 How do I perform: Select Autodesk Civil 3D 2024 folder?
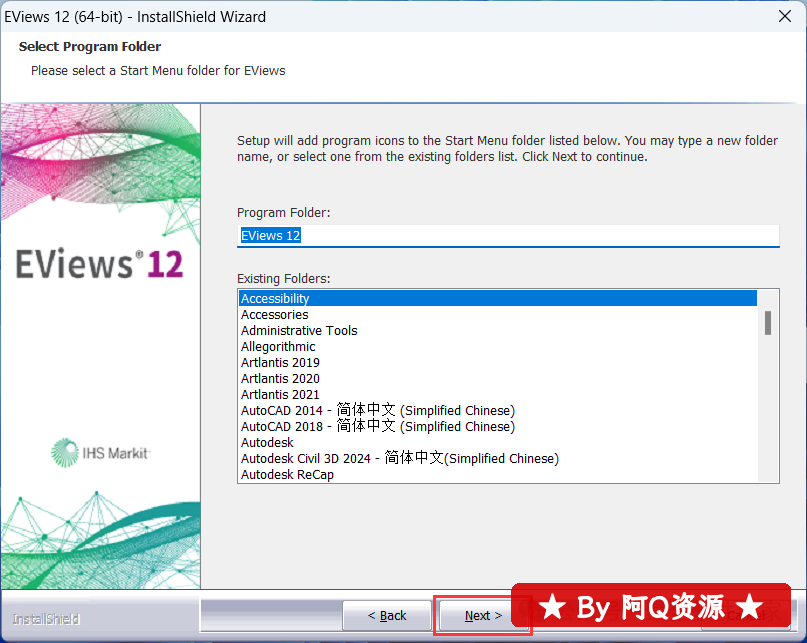tap(399, 458)
